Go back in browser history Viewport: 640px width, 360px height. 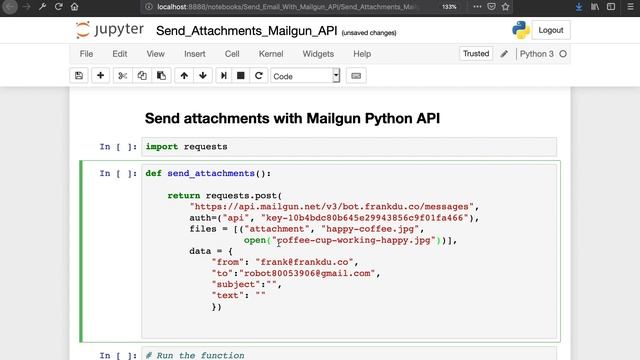click(10, 7)
